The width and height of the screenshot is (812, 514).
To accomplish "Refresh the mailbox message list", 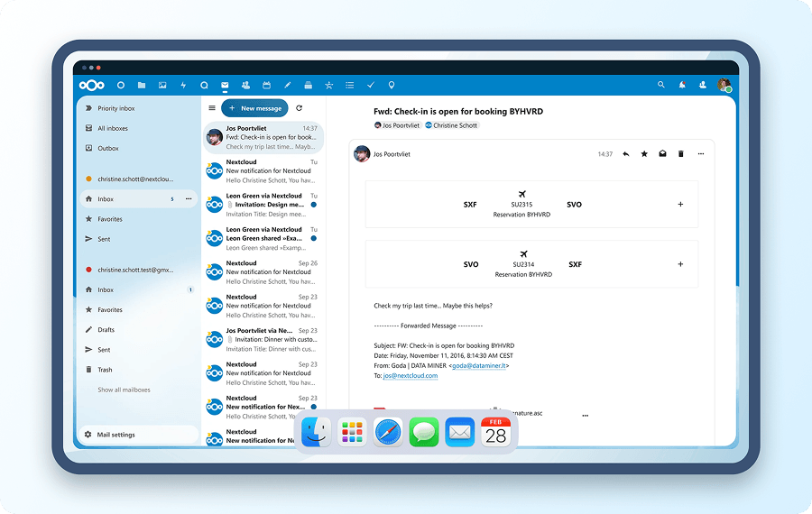I will tap(300, 108).
